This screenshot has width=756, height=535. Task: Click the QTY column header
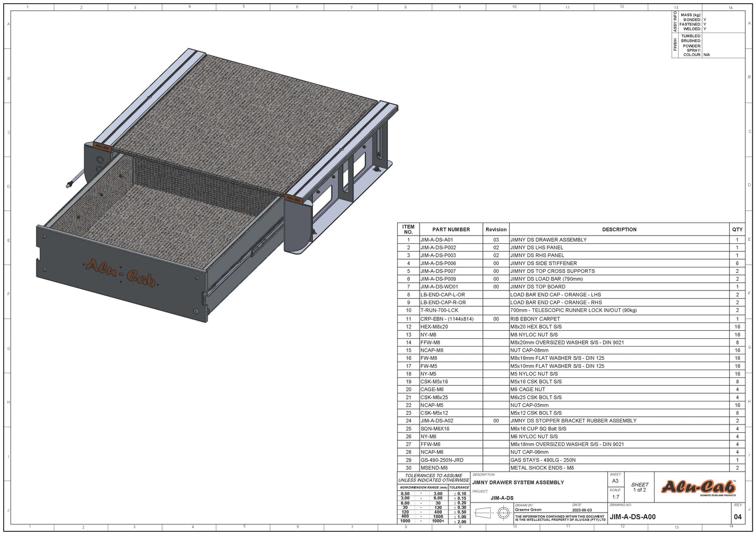(x=737, y=229)
